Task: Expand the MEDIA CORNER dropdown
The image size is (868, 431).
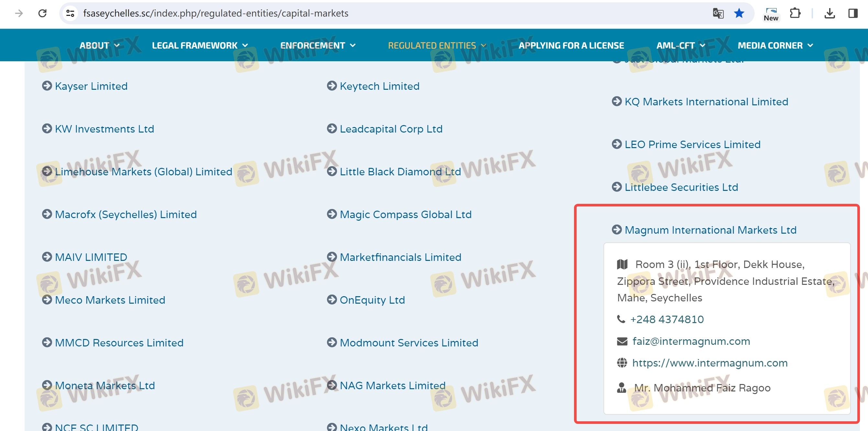Action: pos(775,45)
